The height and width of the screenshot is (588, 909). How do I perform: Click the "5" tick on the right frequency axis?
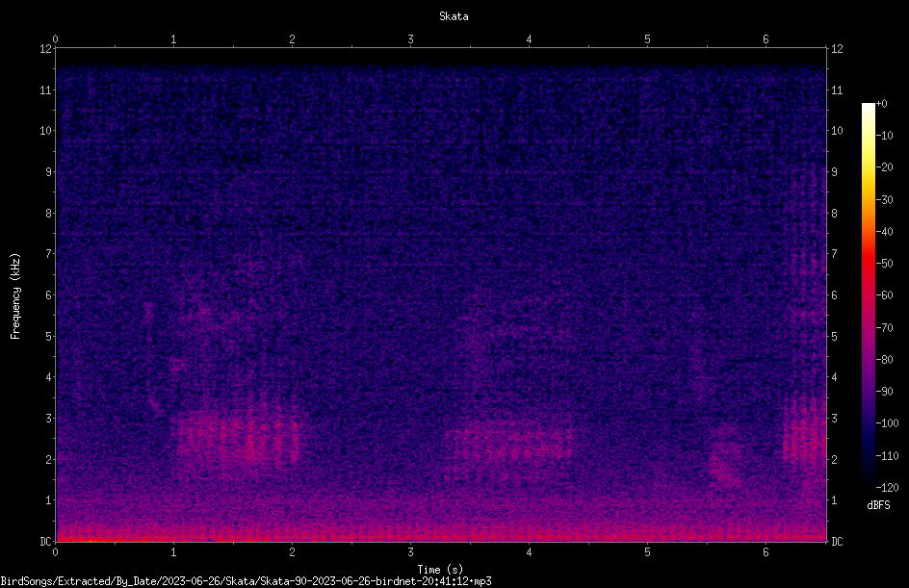(834, 336)
